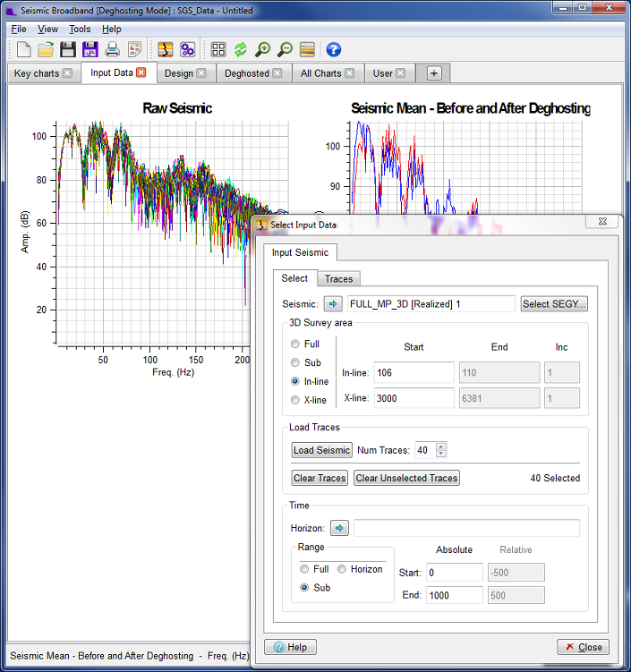631x672 pixels.
Task: Click the Horizon arrow picker button
Action: point(339,528)
